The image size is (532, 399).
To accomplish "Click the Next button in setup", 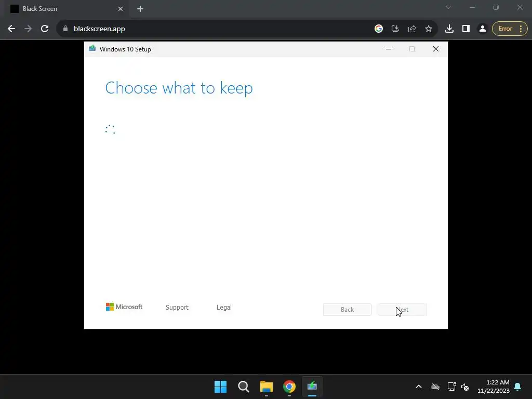I will [x=402, y=310].
